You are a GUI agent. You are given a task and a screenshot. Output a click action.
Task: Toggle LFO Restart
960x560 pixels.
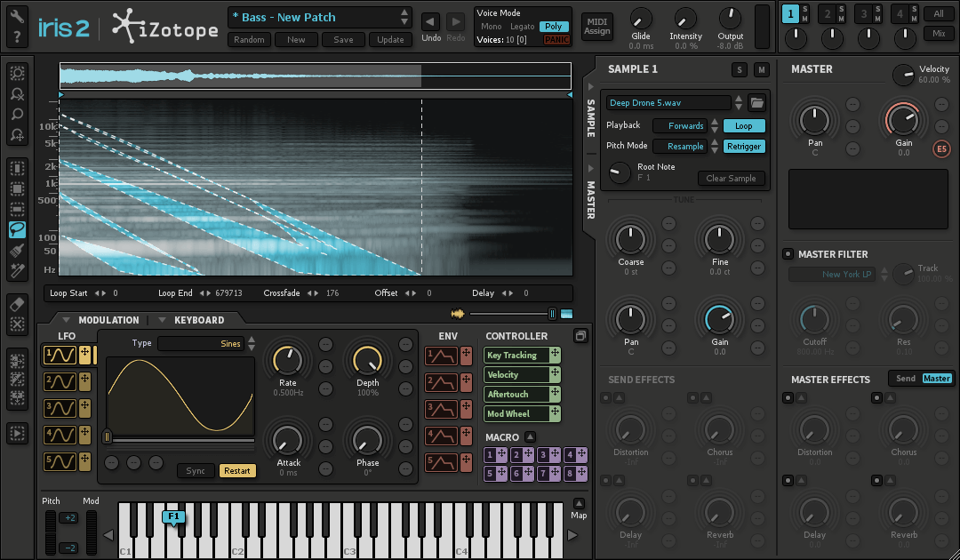click(237, 470)
